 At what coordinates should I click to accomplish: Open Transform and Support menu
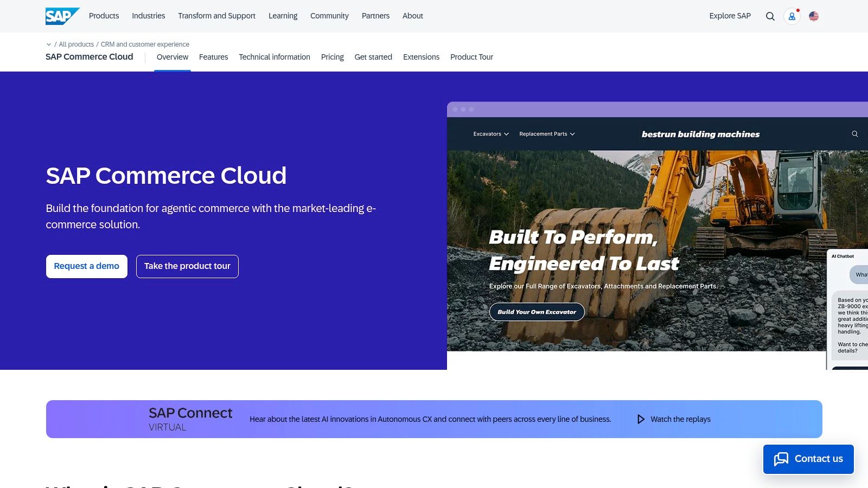pyautogui.click(x=216, y=16)
